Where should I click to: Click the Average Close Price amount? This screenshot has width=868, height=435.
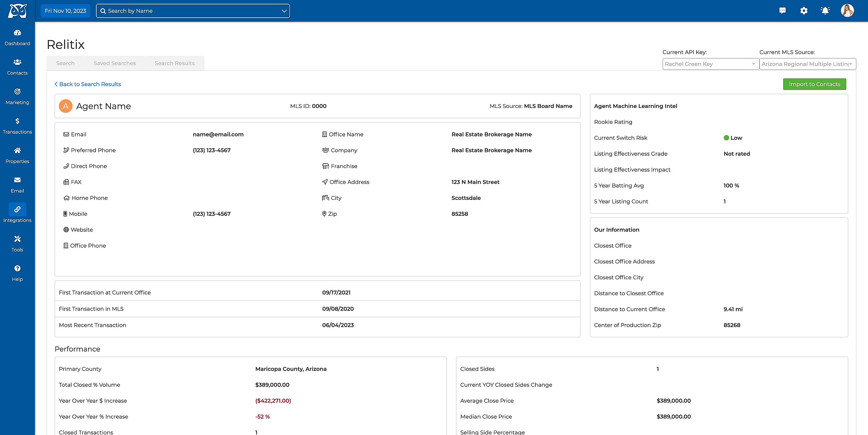(x=674, y=401)
